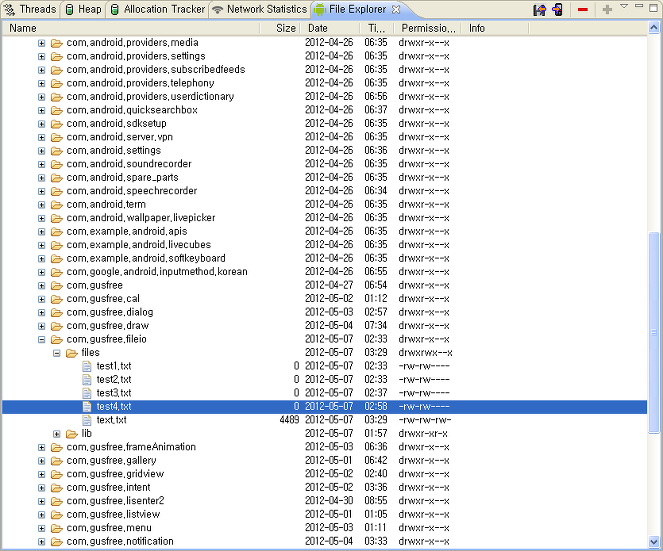Screen dimensions: 663x551
Task: Click the test1.txt file icon
Action: (87, 366)
